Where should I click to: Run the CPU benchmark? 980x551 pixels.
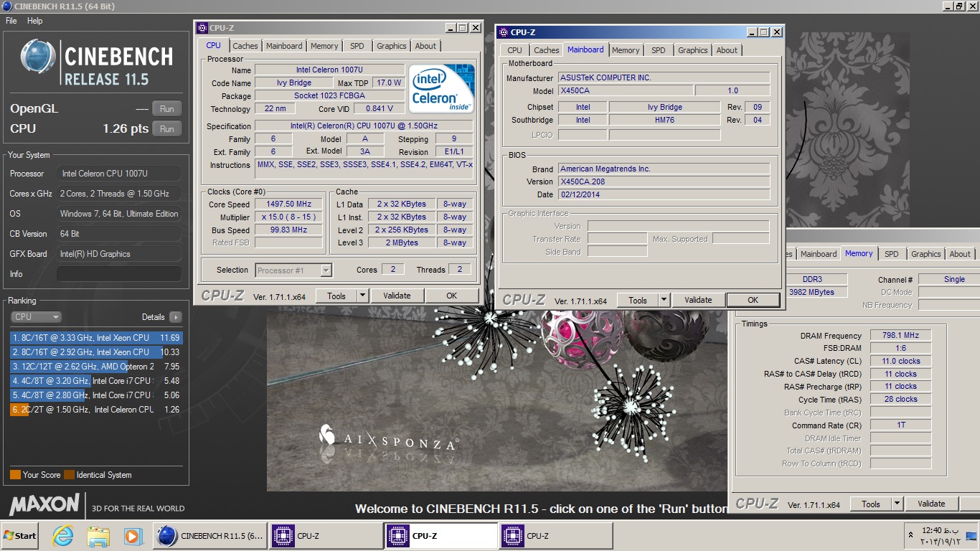click(167, 129)
